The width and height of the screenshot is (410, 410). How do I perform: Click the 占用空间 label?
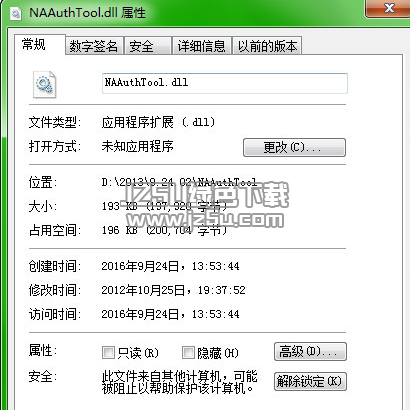pyautogui.click(x=55, y=230)
